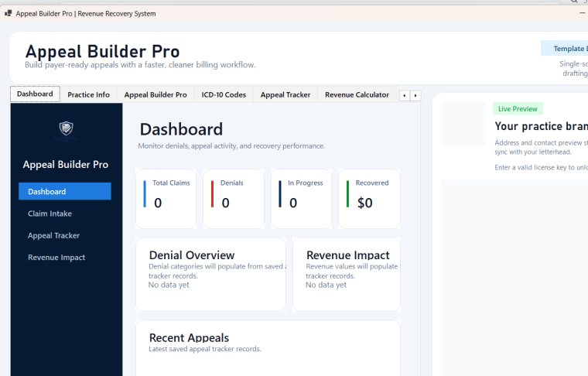Image resolution: width=588 pixels, height=376 pixels.
Task: Click the Total Claims card
Action: [x=166, y=199]
